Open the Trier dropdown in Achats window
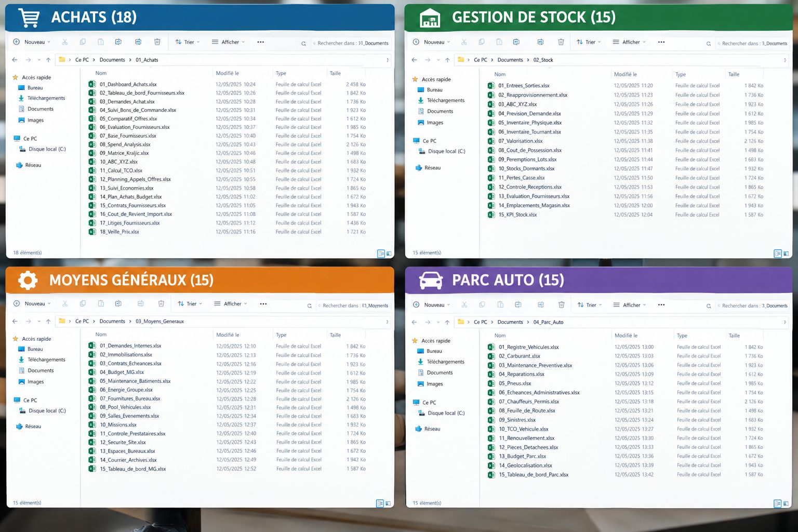The height and width of the screenshot is (532, 798). (188, 42)
